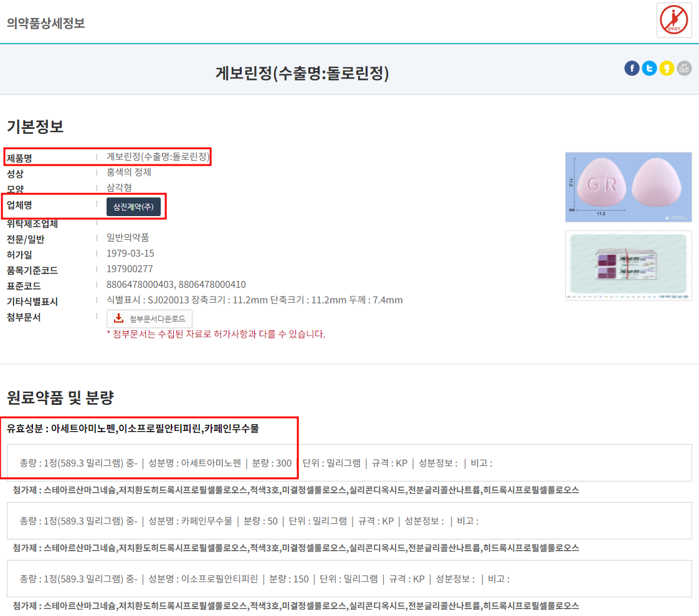Share the page on Twitter
Viewport: 699px width, 616px height.
(649, 68)
